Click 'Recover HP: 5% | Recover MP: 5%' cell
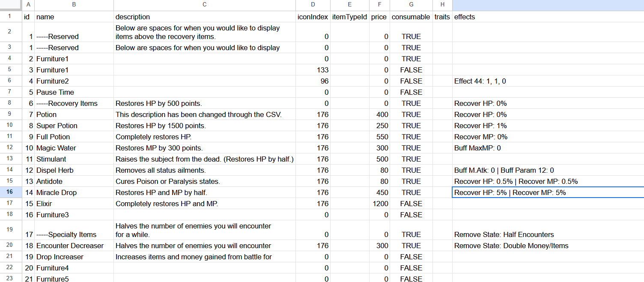Image resolution: width=644 pixels, height=282 pixels. [x=548, y=192]
